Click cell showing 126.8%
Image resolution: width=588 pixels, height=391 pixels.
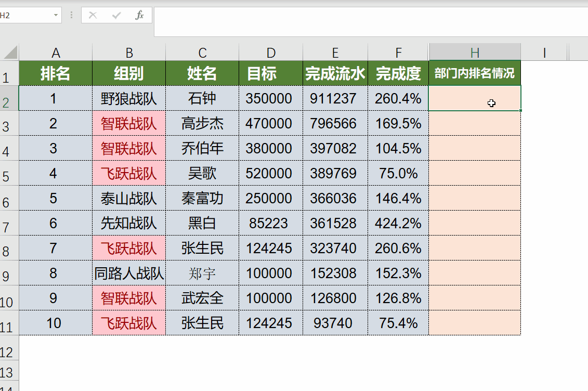click(x=398, y=298)
